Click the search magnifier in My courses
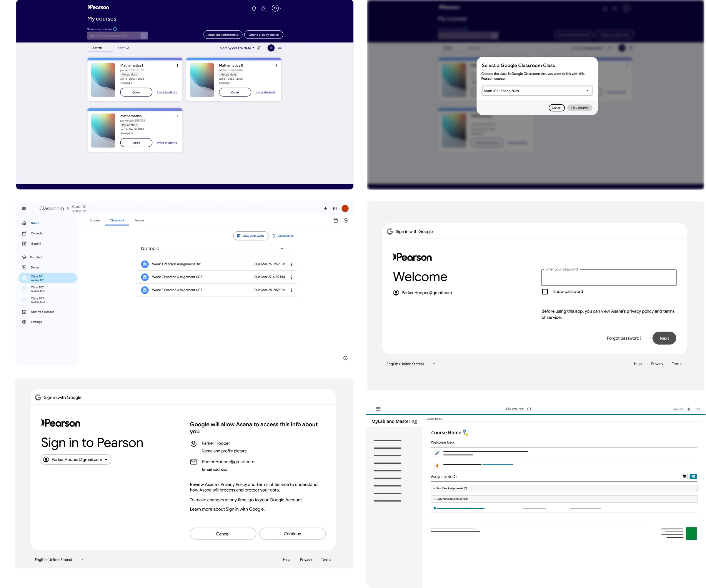 click(x=144, y=36)
